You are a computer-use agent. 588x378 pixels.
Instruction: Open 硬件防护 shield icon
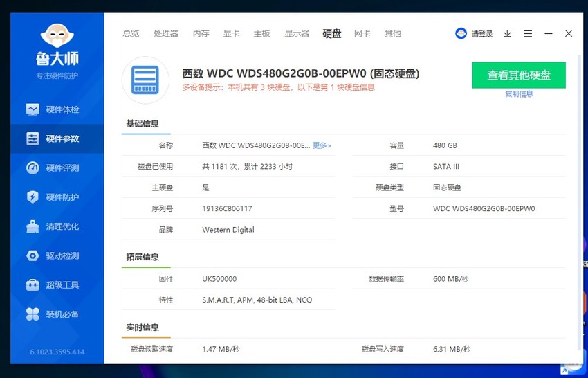33,197
